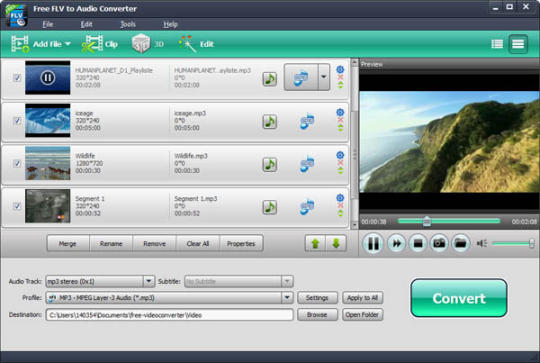Click the Remove button
This screenshot has width=540, height=363.
tap(154, 244)
